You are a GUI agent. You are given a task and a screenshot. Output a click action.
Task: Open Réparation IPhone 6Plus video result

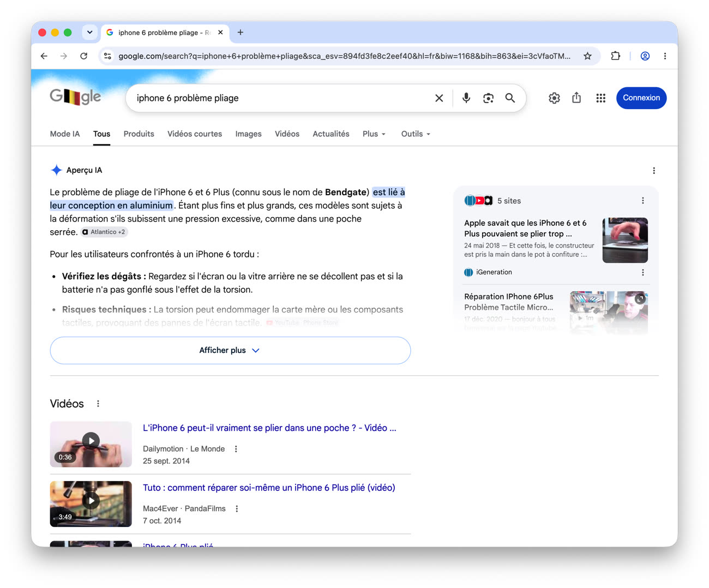[x=509, y=302]
